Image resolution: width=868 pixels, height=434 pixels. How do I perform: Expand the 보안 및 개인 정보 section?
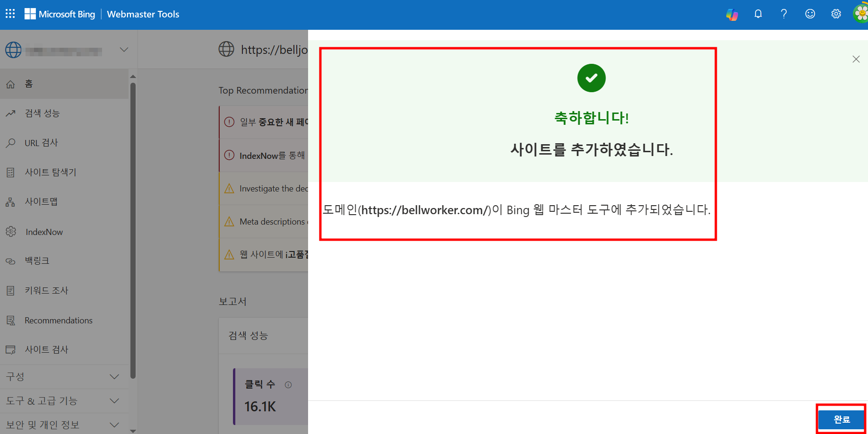[64, 425]
